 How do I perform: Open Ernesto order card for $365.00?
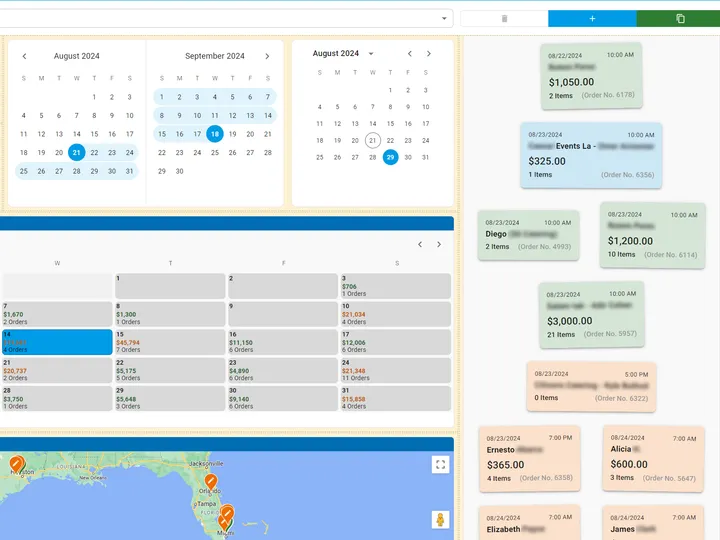pyautogui.click(x=529, y=459)
